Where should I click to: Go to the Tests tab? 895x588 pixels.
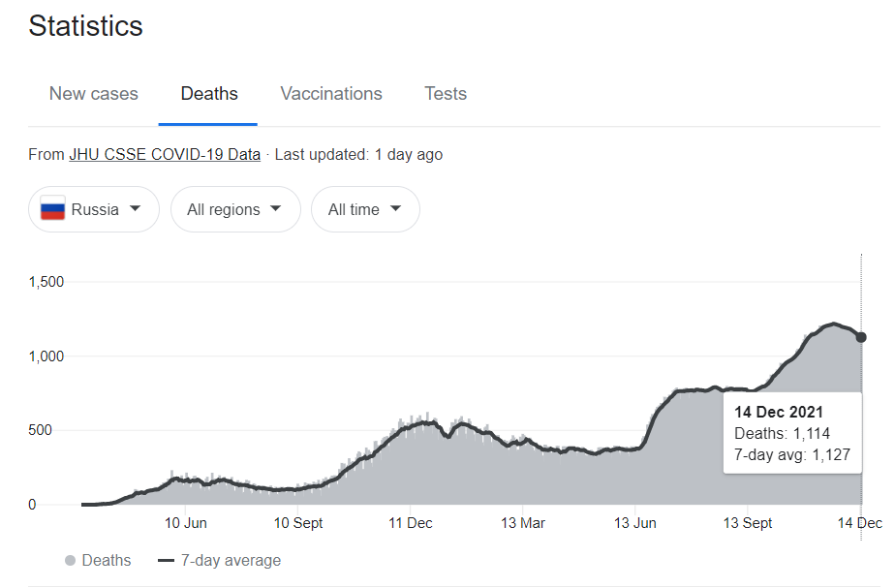point(446,94)
